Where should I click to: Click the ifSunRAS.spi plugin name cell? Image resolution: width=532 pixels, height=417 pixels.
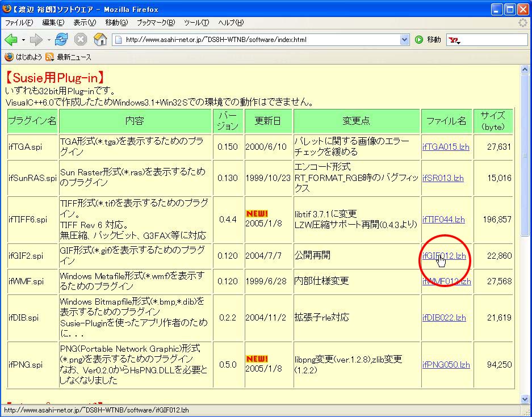[x=32, y=178]
